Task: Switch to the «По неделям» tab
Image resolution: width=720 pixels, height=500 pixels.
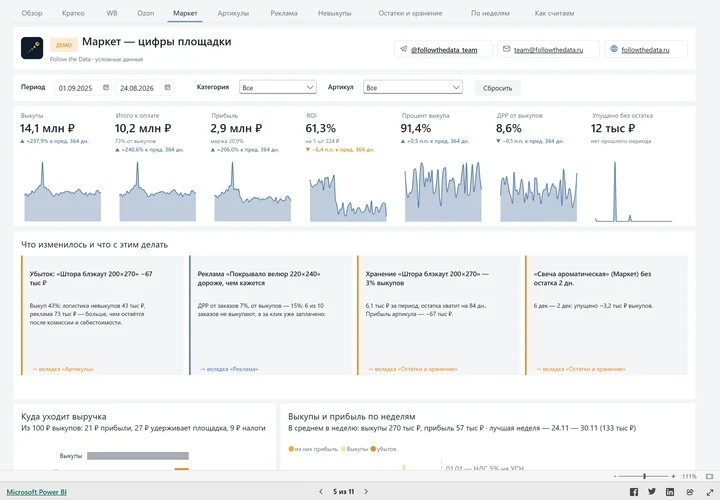Action: coord(490,13)
